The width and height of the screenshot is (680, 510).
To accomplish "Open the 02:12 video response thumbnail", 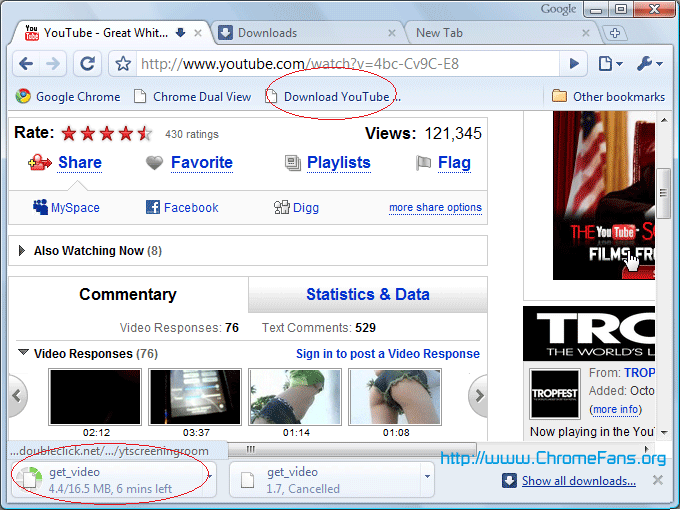I will [x=95, y=397].
